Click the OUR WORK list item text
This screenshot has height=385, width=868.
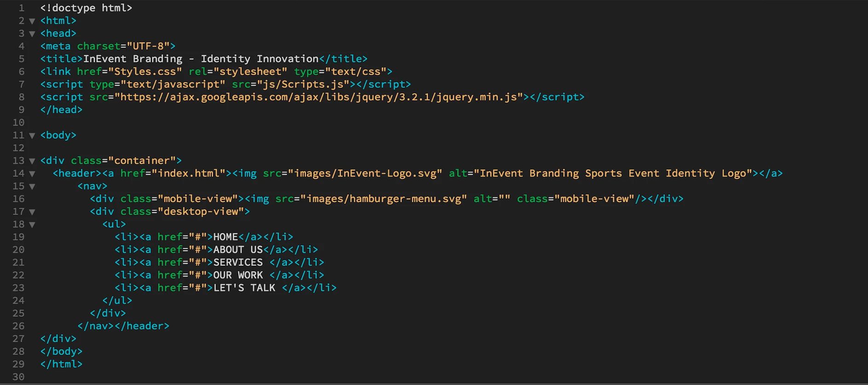[x=238, y=275]
